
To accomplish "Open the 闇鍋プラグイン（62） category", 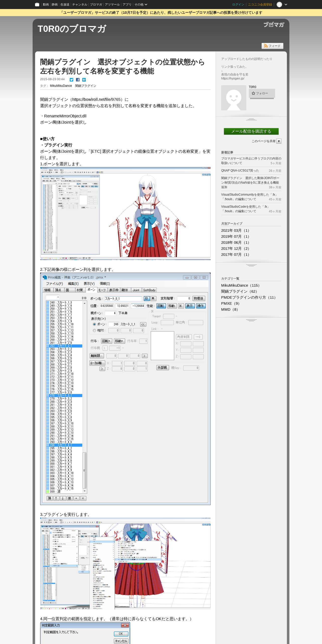I will (240, 291).
